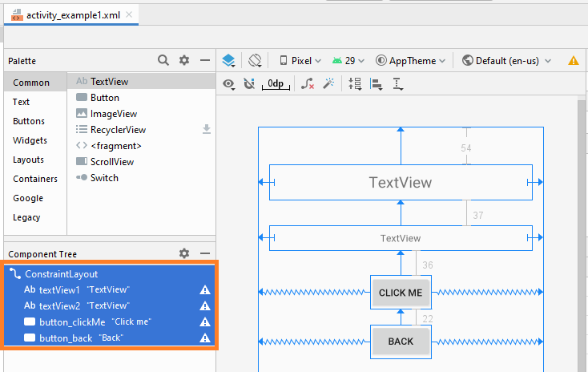Viewport: 588px width, 372px height.
Task: Select button_clickMe in Component Tree
Action: (x=109, y=322)
